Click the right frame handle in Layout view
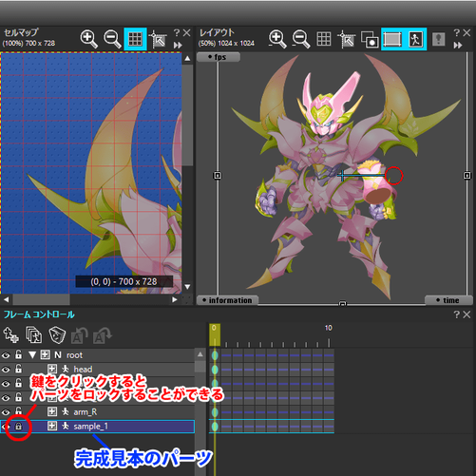Viewport: 476px width, 476px height. click(467, 175)
